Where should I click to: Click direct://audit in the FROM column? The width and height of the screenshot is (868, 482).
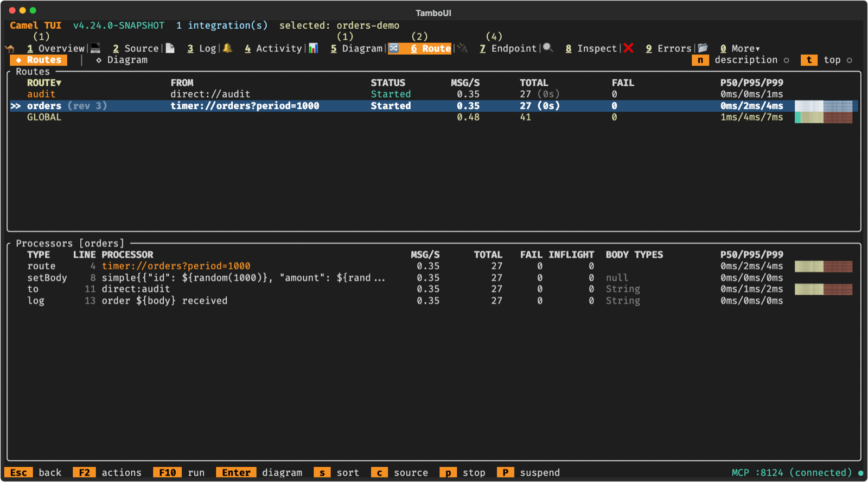210,94
